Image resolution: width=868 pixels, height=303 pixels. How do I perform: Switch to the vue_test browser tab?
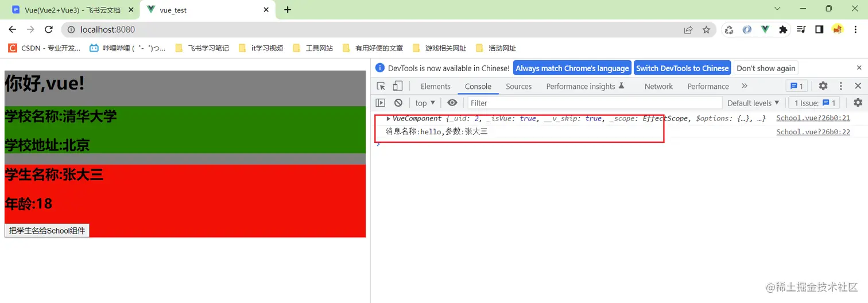[208, 10]
